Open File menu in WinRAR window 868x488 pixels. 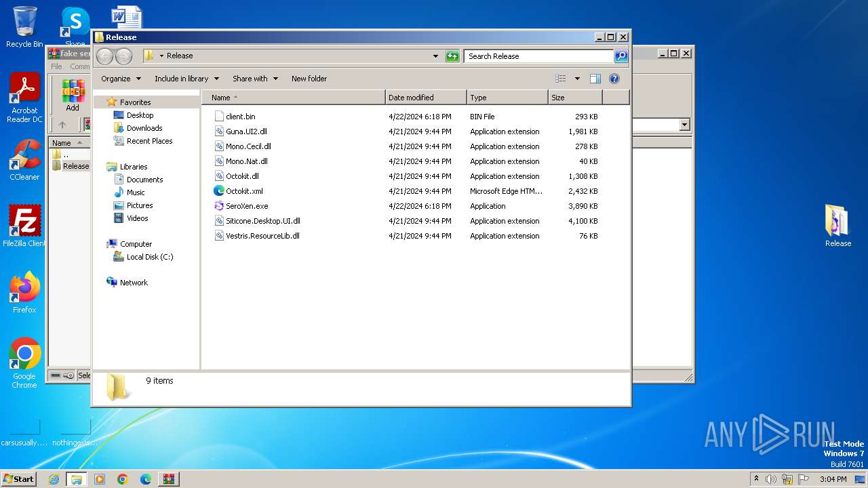tap(56, 66)
